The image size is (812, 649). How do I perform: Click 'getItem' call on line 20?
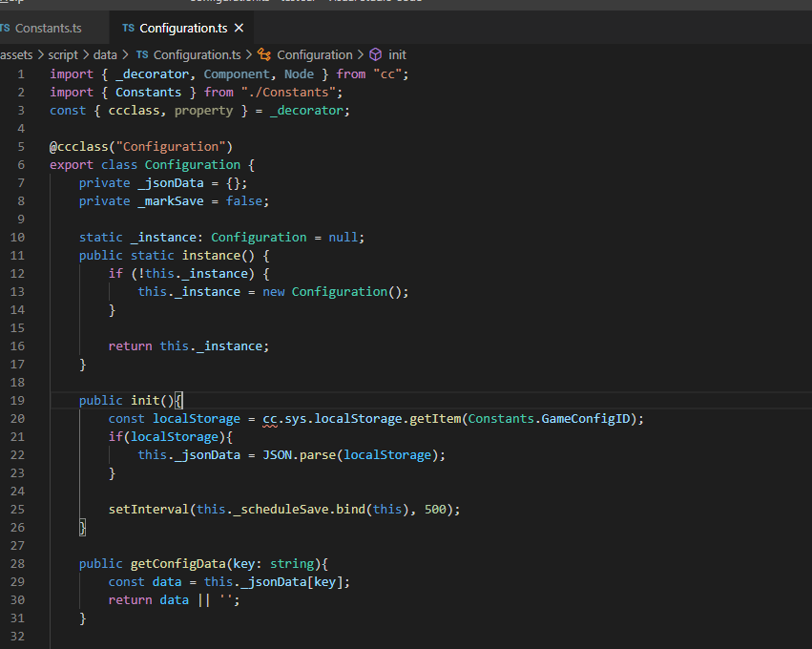click(435, 418)
